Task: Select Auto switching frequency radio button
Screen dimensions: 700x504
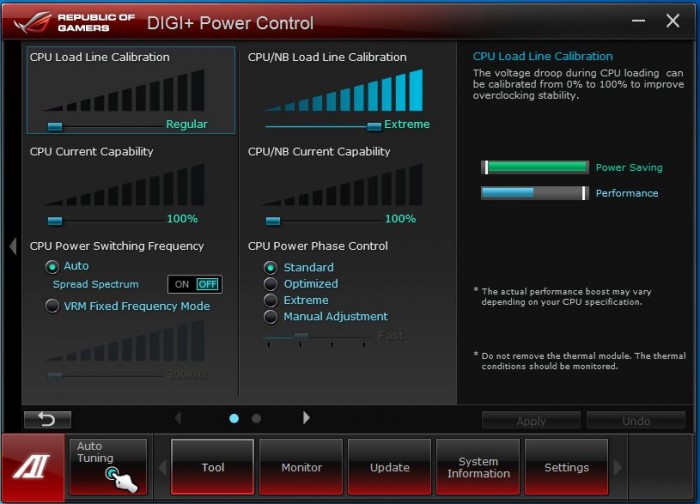Action: (x=52, y=267)
